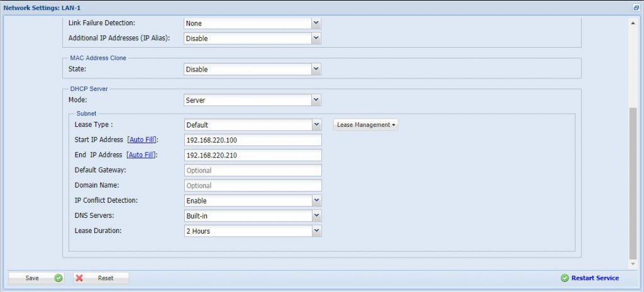
Task: Click the Save button
Action: point(36,278)
